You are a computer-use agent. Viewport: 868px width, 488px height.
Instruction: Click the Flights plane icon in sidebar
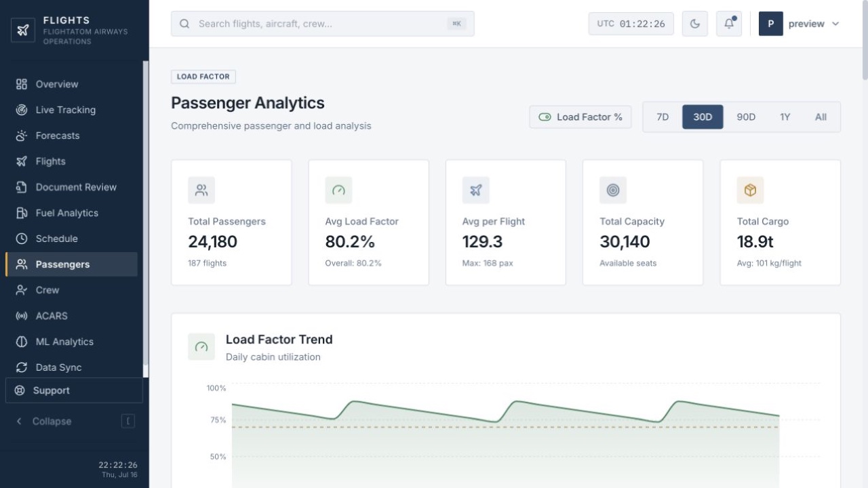click(22, 161)
